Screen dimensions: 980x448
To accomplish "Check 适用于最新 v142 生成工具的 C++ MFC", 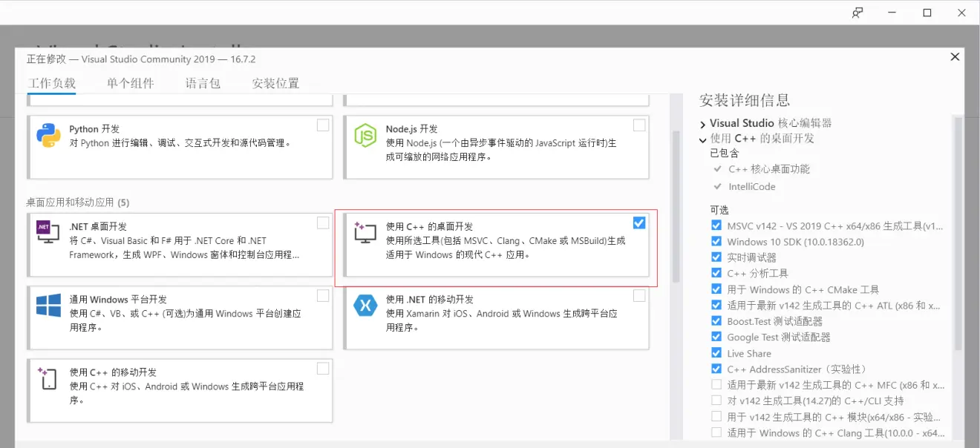I will tap(716, 385).
